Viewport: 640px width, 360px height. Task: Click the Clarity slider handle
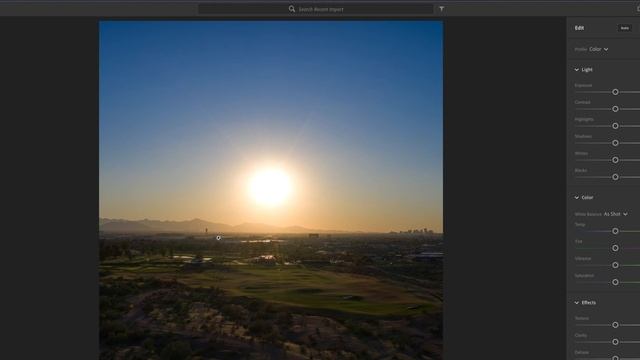(x=615, y=342)
